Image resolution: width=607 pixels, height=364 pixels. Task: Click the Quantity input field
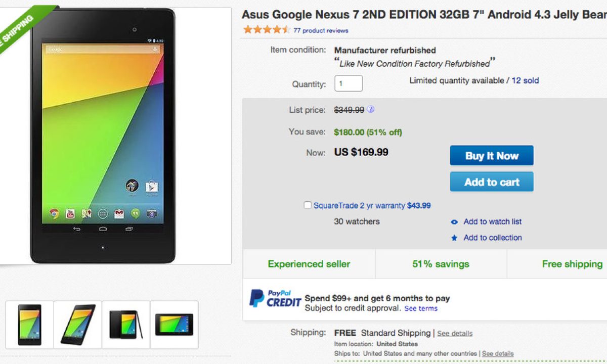coord(349,83)
